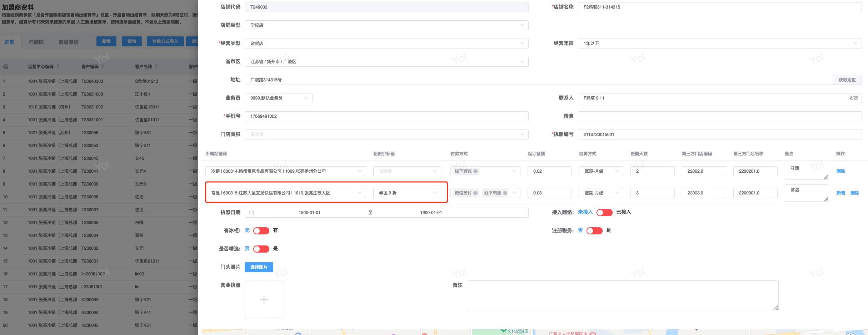Switch to the 已删除 tab

pos(36,42)
